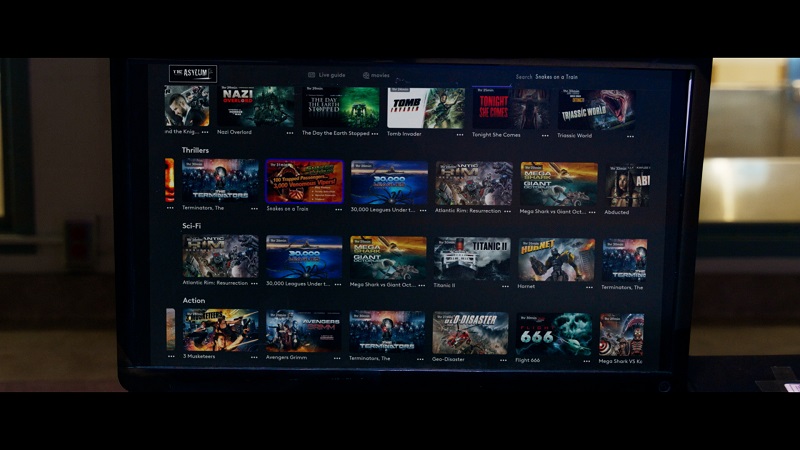Click the 'Tomb Invader' title text
Image resolution: width=800 pixels, height=450 pixels.
coord(404,134)
